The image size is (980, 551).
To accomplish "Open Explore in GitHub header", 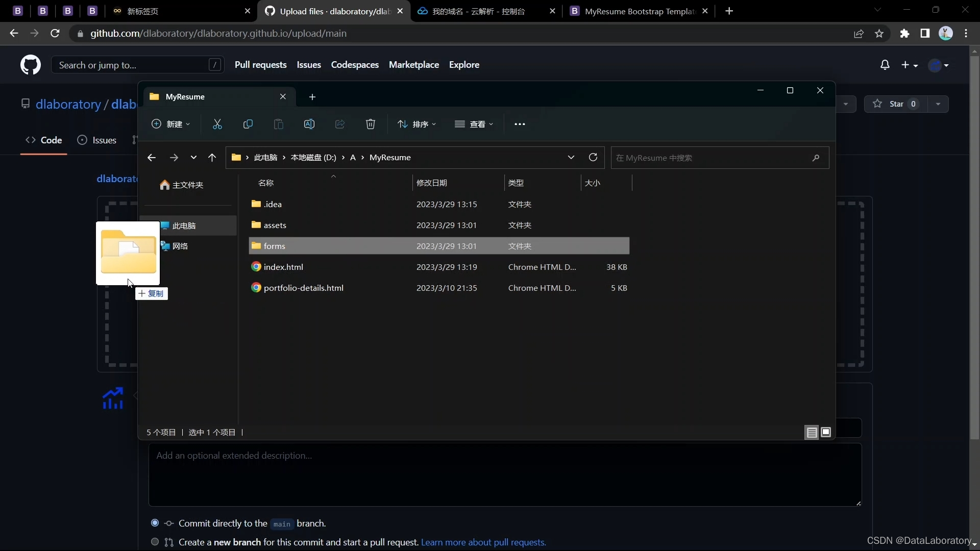I will 464,65.
